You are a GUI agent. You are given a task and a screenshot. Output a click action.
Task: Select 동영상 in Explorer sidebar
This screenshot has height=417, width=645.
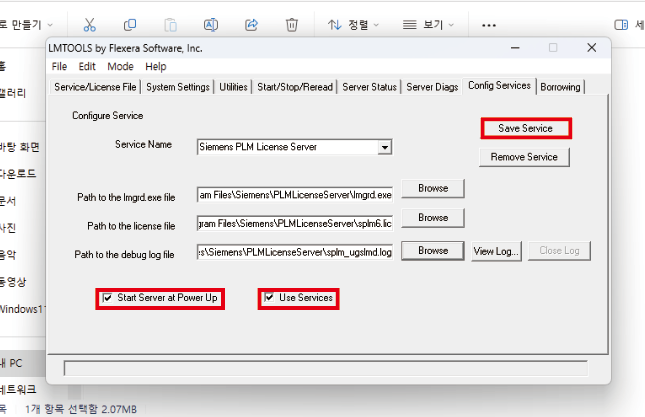click(13, 282)
